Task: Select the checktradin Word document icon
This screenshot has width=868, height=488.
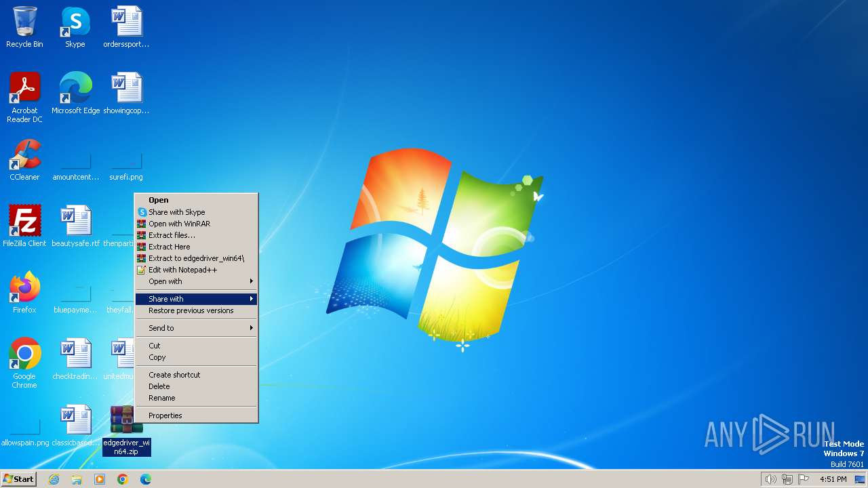Action: coord(75,359)
